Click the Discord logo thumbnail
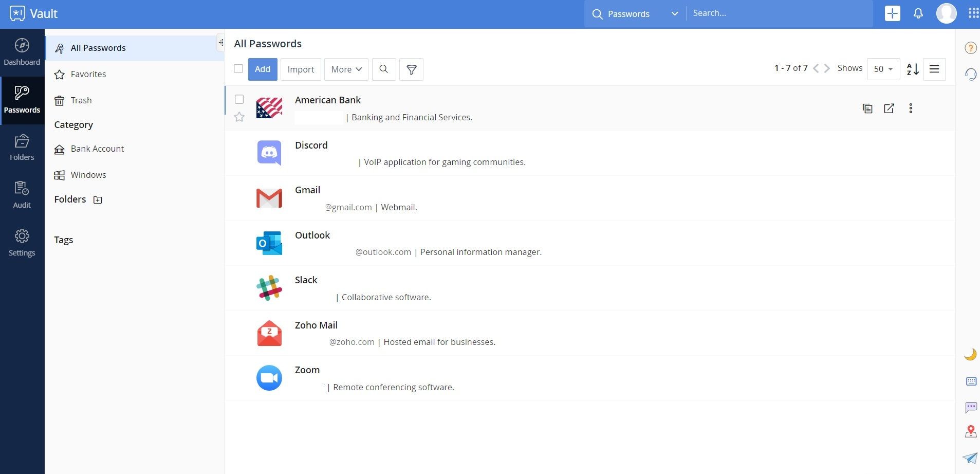 coord(269,153)
